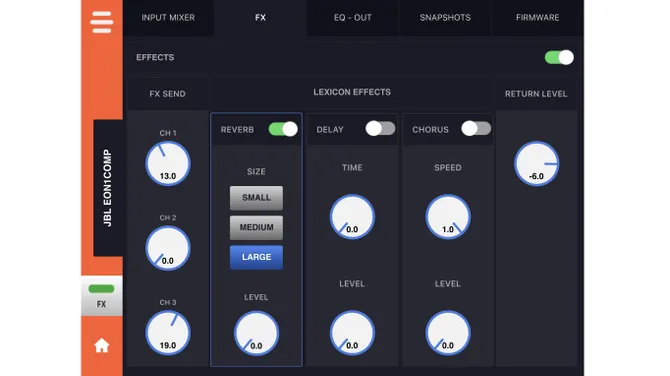
Task: Go to the home screen
Action: 102,345
